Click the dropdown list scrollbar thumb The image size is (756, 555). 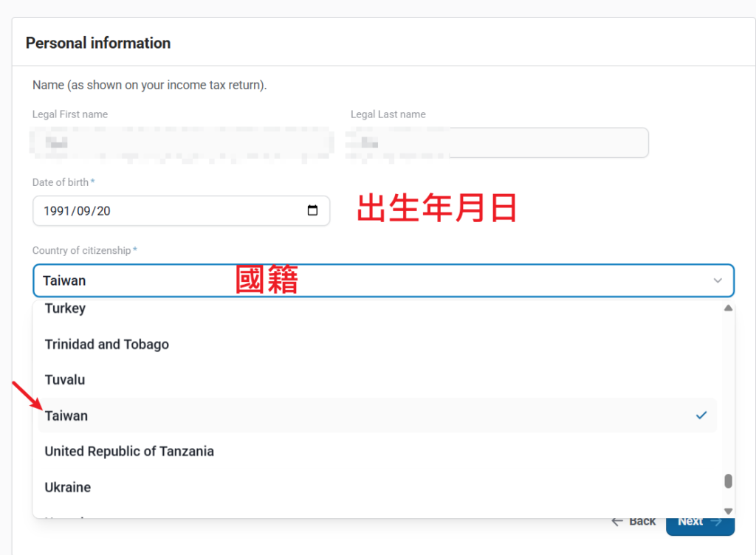tap(728, 481)
